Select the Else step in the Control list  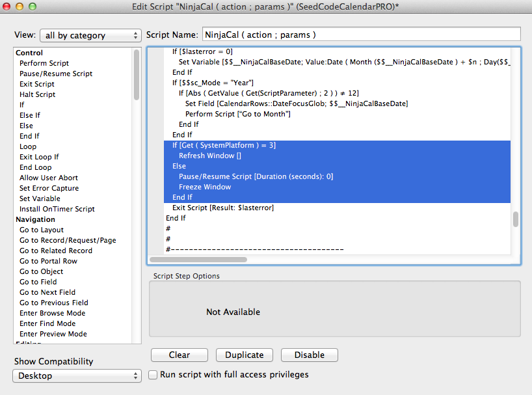pos(26,126)
